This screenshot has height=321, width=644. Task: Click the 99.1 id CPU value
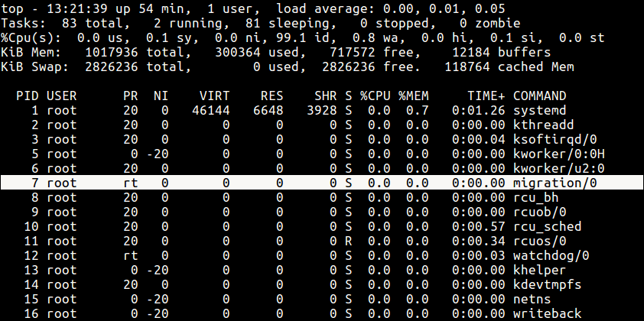(x=307, y=37)
